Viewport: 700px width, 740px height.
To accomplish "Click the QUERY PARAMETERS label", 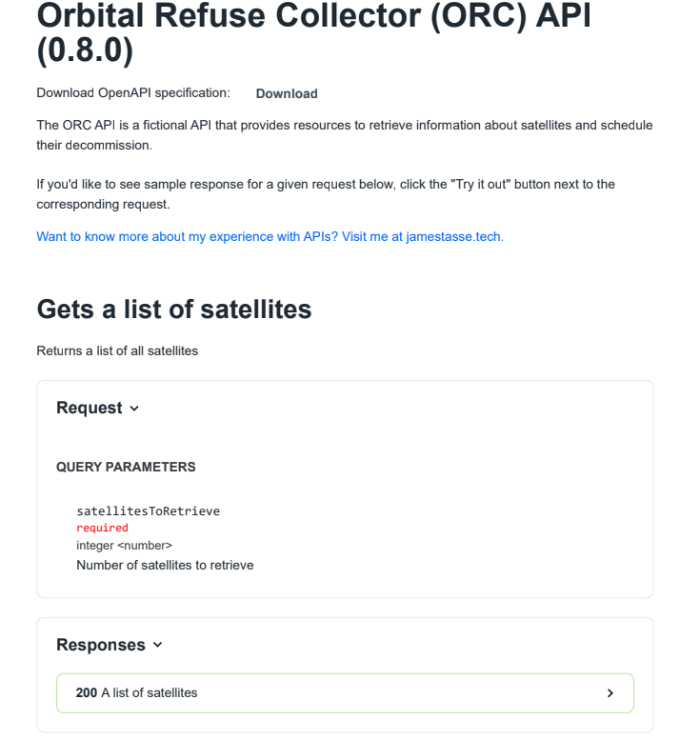I will tap(126, 467).
